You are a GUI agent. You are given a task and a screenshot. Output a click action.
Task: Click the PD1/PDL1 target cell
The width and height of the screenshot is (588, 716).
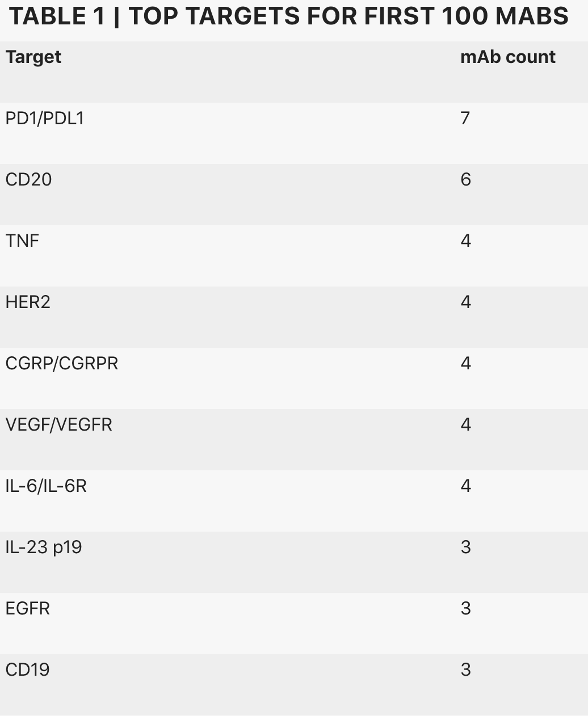pos(45,118)
